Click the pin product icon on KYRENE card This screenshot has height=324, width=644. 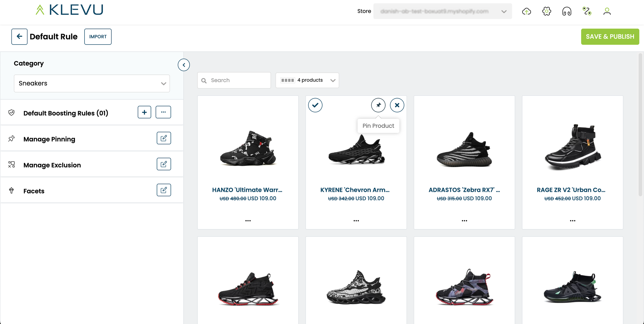(x=378, y=105)
